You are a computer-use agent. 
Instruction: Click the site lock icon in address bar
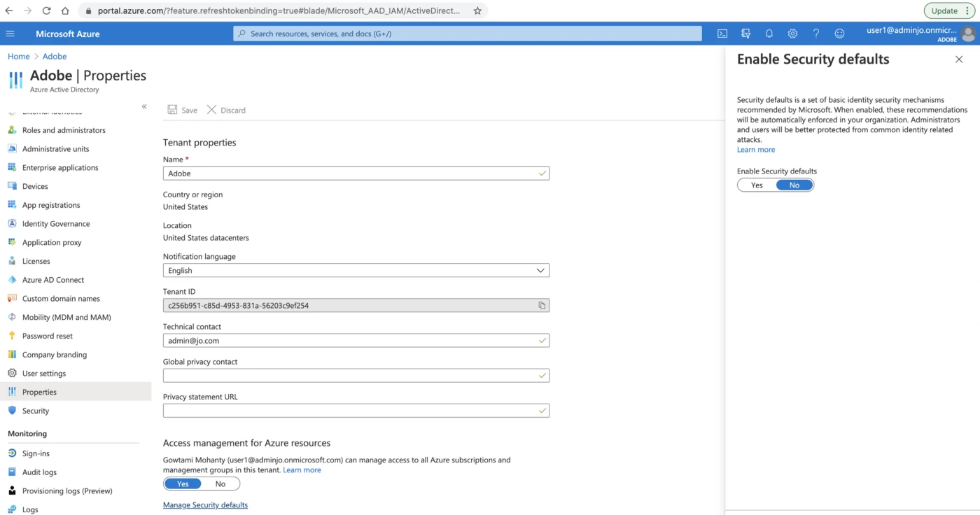[88, 10]
